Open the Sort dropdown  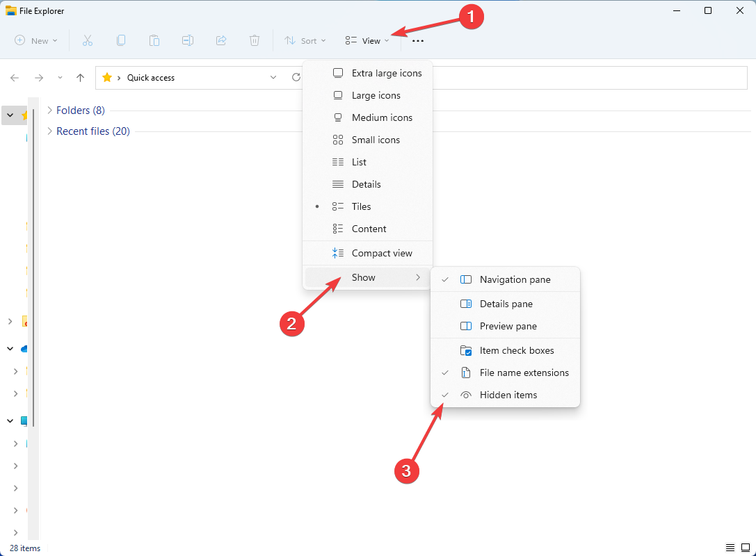pyautogui.click(x=305, y=41)
